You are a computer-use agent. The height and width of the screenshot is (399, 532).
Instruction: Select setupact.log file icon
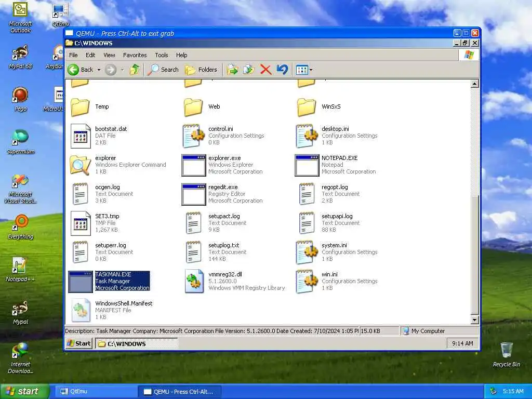[x=193, y=223]
